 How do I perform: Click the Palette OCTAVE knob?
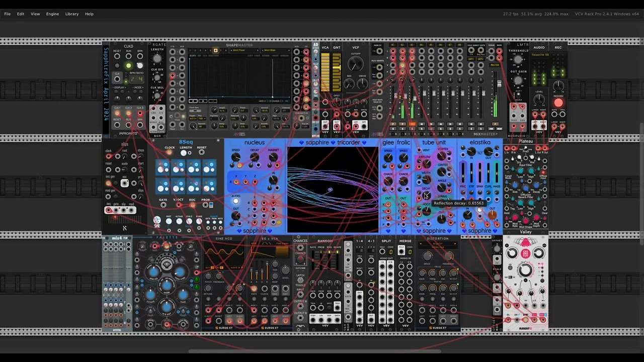[x=150, y=295]
